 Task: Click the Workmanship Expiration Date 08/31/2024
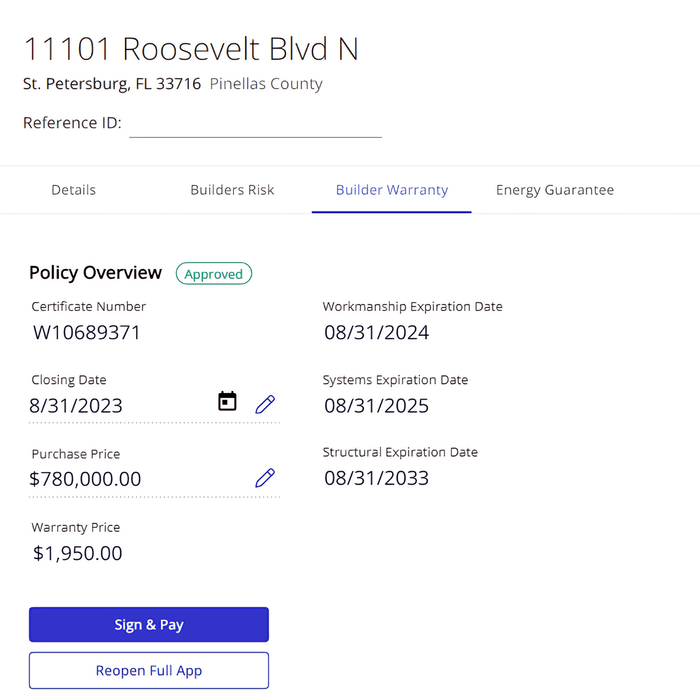pyautogui.click(x=377, y=333)
